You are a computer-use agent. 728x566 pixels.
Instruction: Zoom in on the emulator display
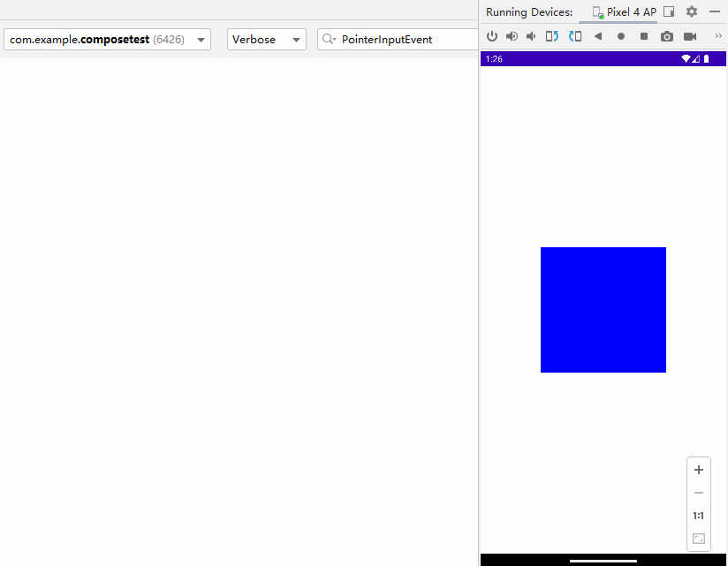coord(699,470)
